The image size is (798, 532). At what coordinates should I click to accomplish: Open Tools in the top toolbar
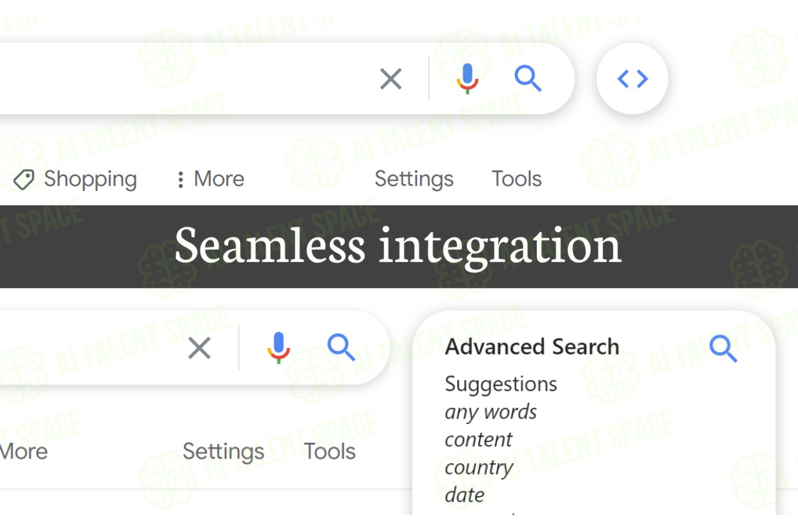(517, 179)
